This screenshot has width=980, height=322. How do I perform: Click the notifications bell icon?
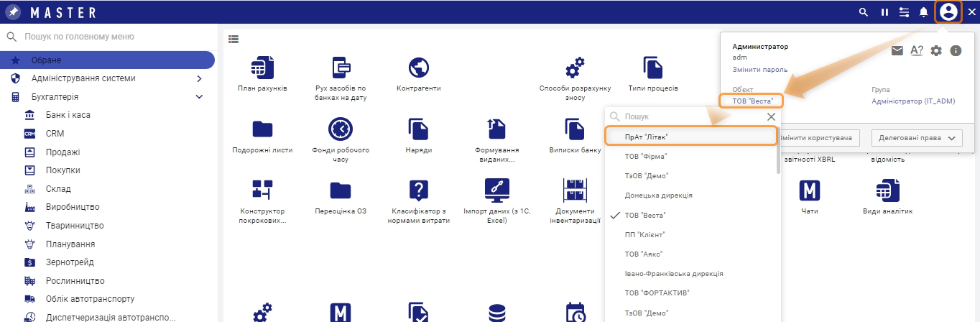point(923,12)
